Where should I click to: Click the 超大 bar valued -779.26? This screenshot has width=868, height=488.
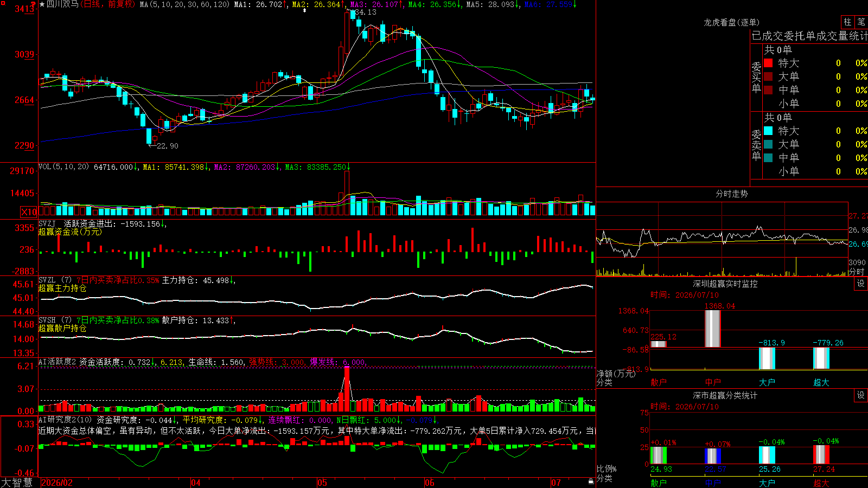coord(821,358)
